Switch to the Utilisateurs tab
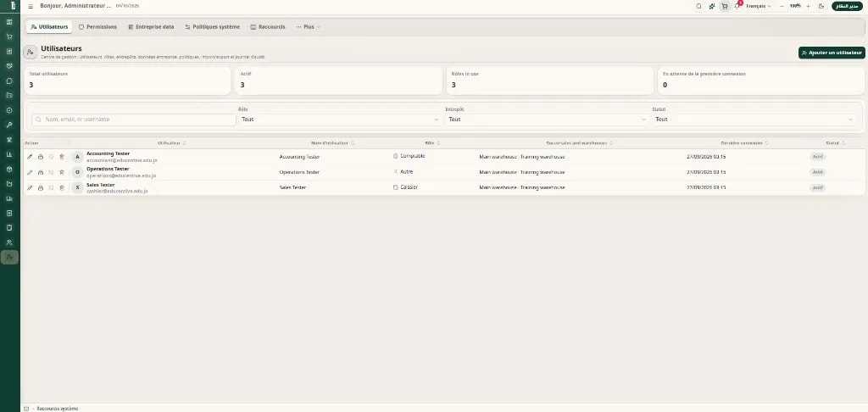Viewport: 868px width, 412px height. 49,26
